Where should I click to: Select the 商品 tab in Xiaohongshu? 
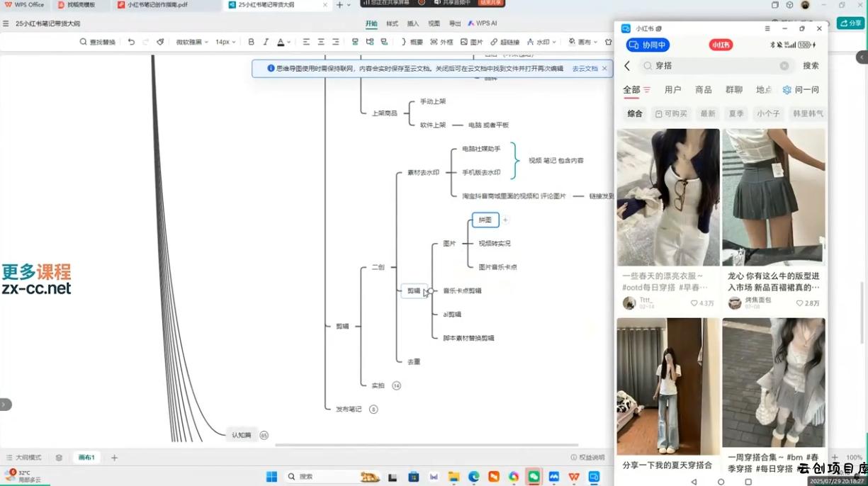(x=703, y=90)
